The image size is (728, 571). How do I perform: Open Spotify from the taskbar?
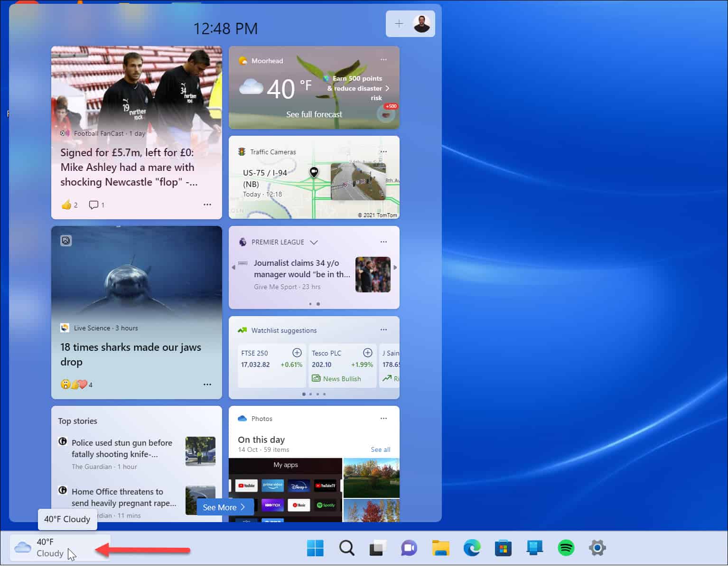coord(566,548)
